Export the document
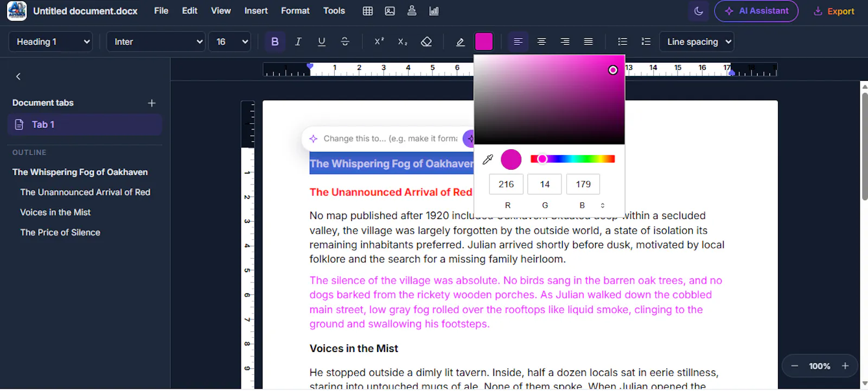This screenshot has height=391, width=868. [x=834, y=11]
